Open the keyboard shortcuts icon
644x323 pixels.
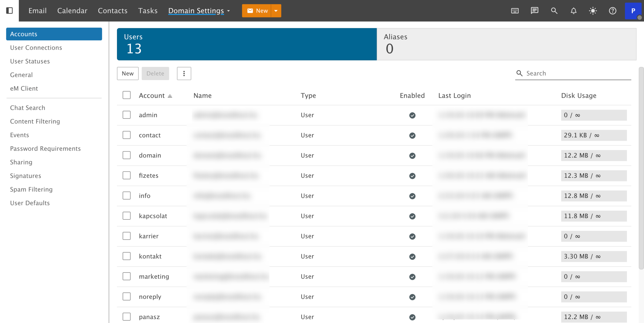515,11
